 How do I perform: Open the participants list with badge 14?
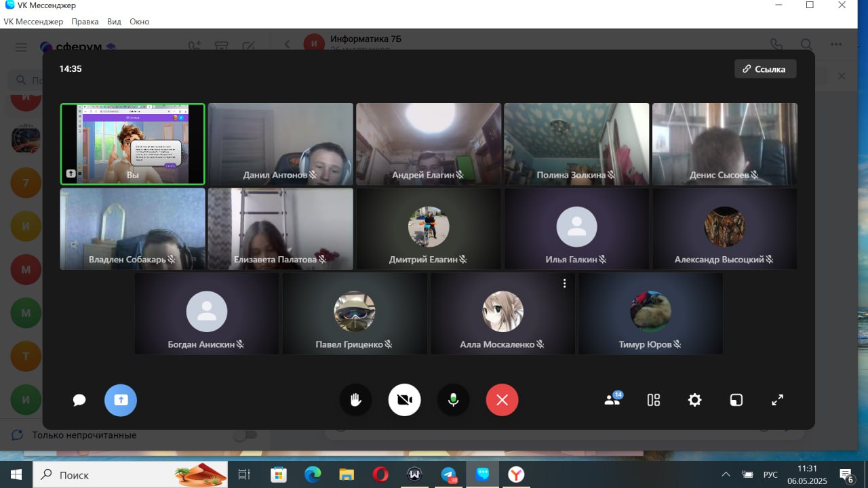[613, 399]
